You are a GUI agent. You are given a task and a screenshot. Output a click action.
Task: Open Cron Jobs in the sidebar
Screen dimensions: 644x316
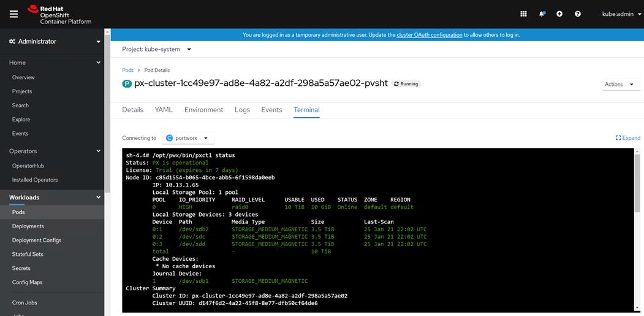[25, 303]
